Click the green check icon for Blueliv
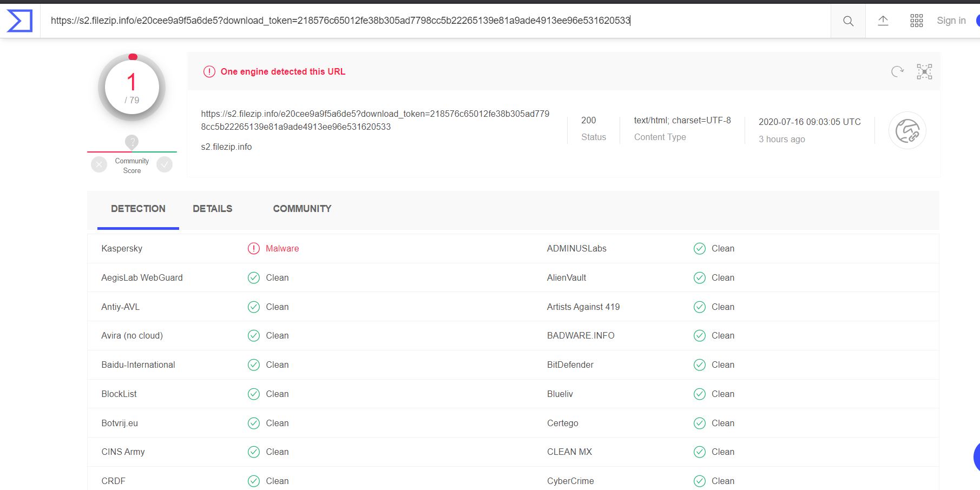Viewport: 980px width, 490px height. [700, 394]
